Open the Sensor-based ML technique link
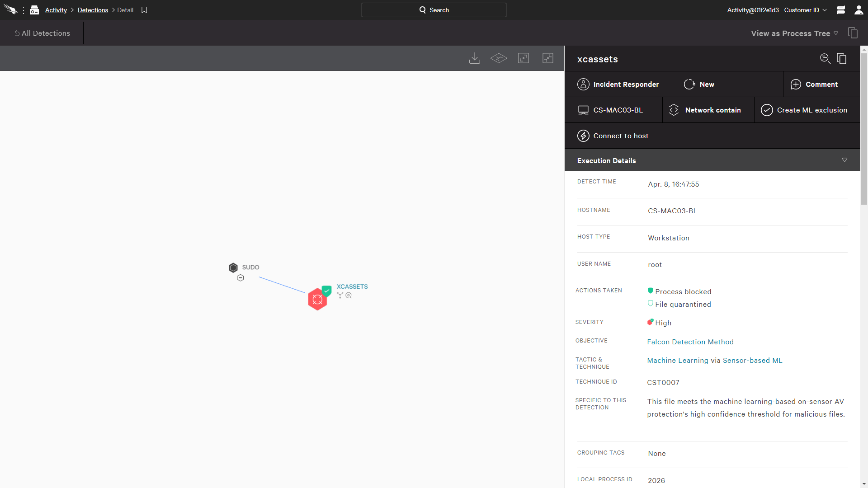The image size is (868, 488). [x=752, y=361]
